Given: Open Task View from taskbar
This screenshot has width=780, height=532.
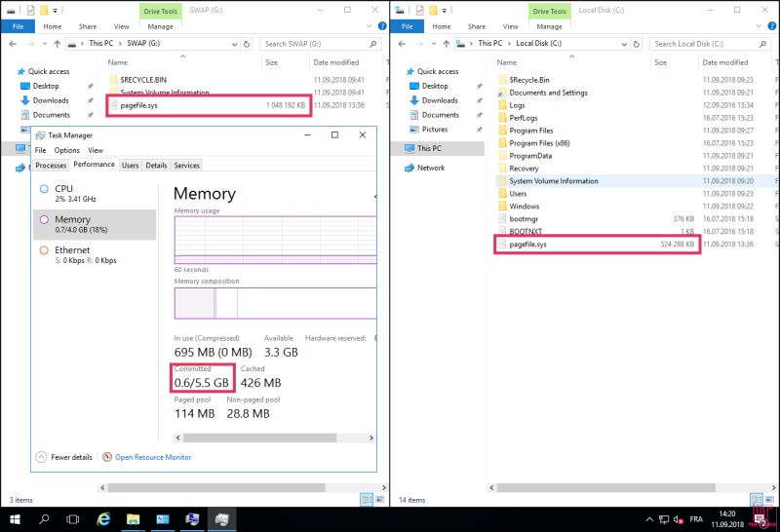Looking at the screenshot, I should tap(73, 519).
